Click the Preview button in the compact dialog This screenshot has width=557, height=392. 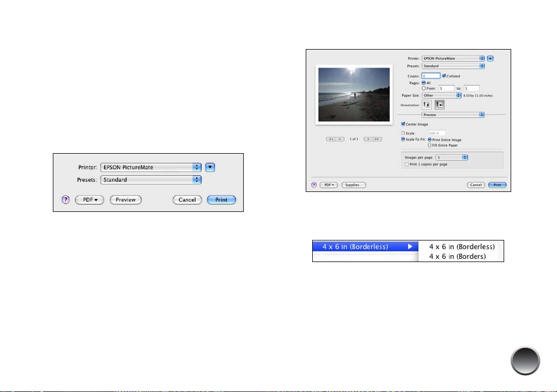pyautogui.click(x=126, y=200)
